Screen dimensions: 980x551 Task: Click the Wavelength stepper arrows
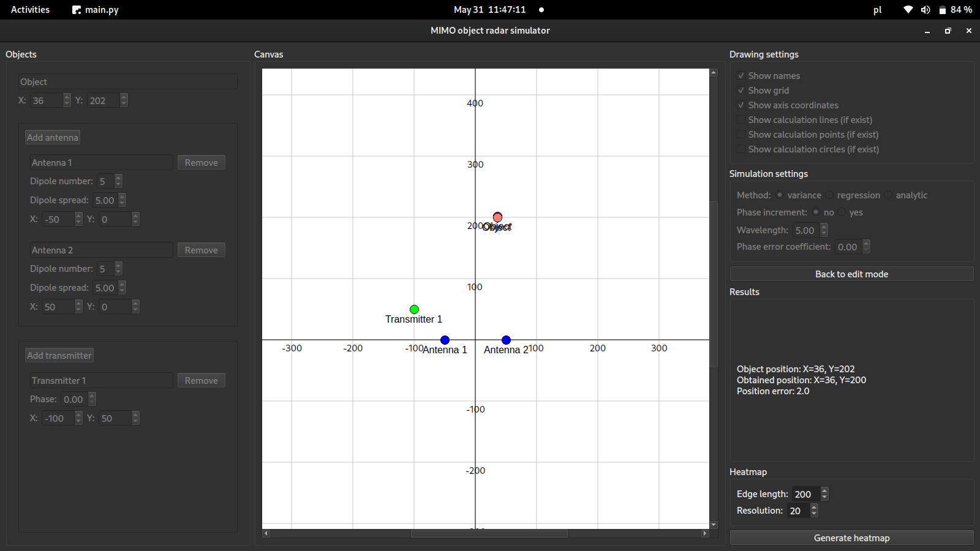point(824,230)
